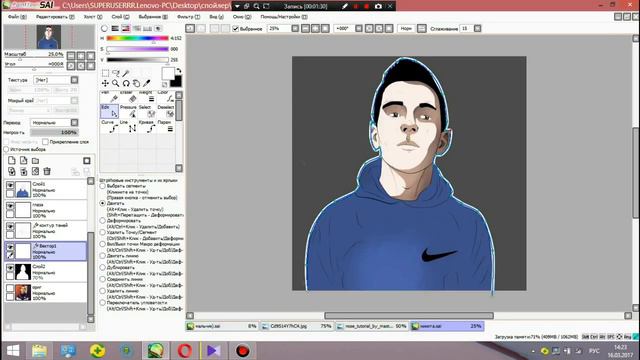Switch to the document tab at 50%

[372, 326]
